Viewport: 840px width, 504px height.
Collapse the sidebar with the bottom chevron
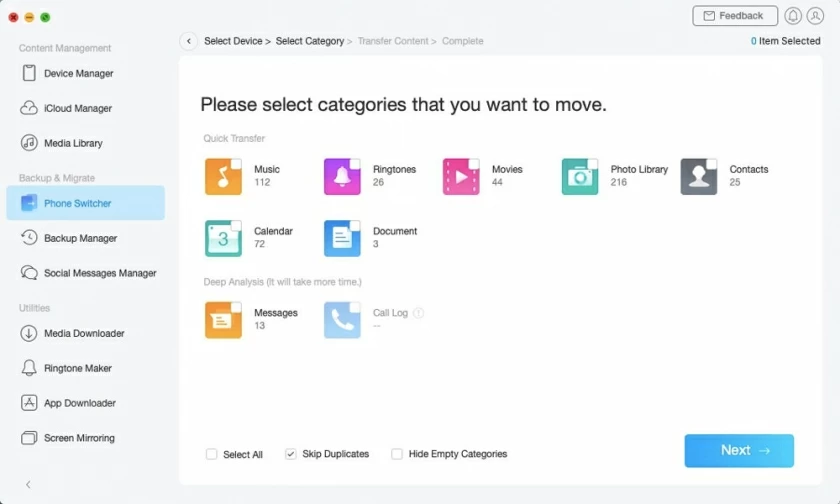pyautogui.click(x=28, y=485)
